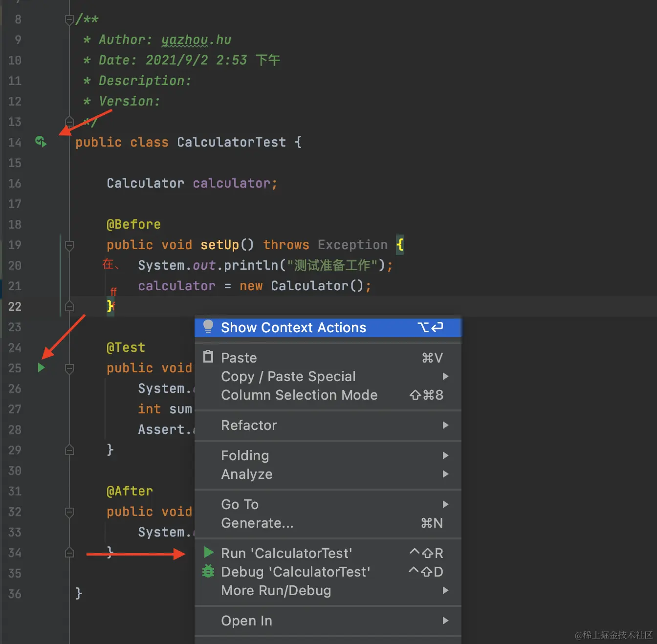The image size is (657, 644).
Task: Click the green run test arrow on line 25
Action: click(41, 367)
